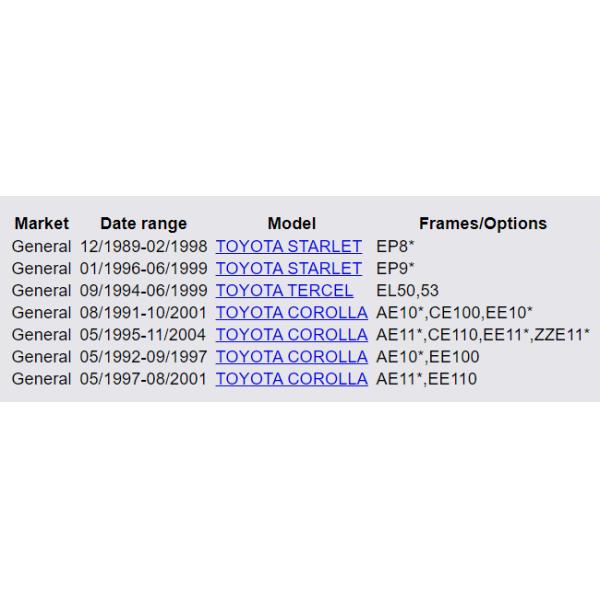Open the TOYOTA STARLET link for EP9* frames

(288, 268)
